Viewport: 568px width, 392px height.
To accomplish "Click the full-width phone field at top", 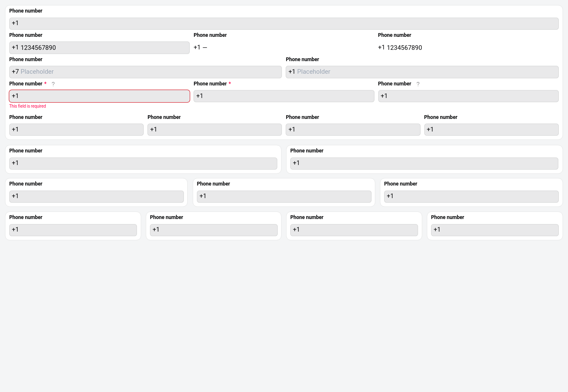I will coord(284,23).
